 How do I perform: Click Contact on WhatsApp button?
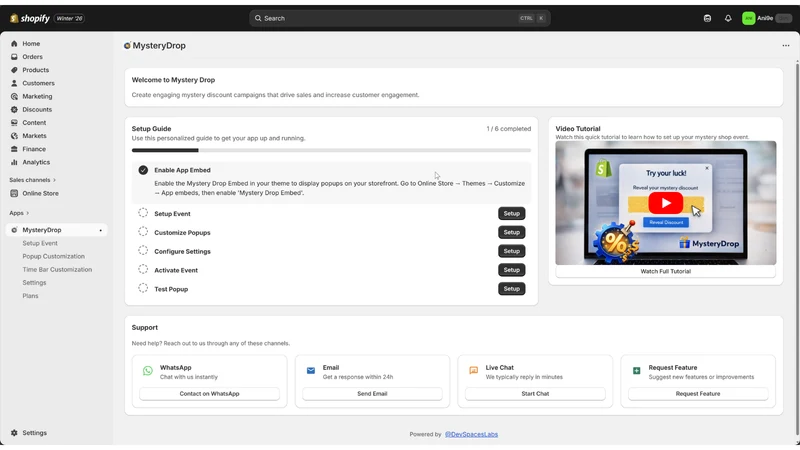pyautogui.click(x=209, y=394)
